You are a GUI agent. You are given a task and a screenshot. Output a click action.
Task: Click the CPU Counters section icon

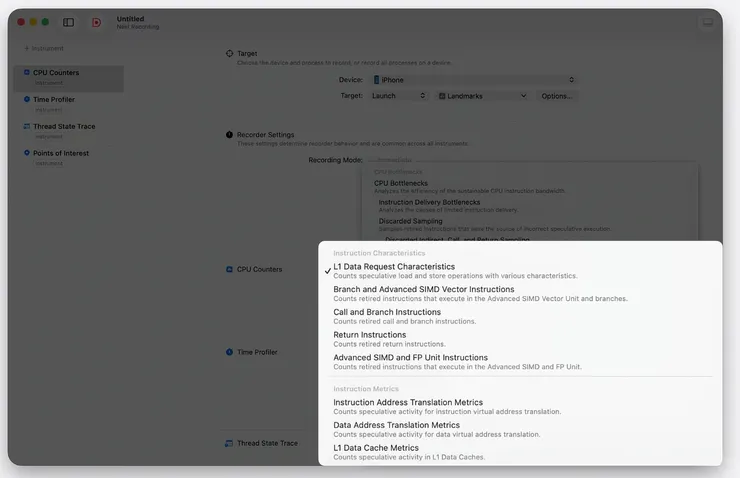(x=229, y=269)
